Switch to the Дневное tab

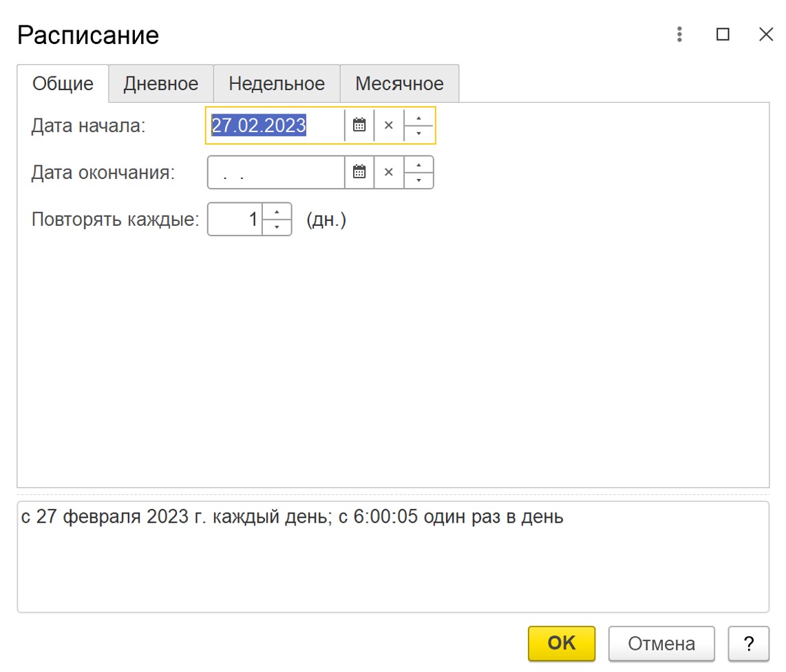(160, 83)
